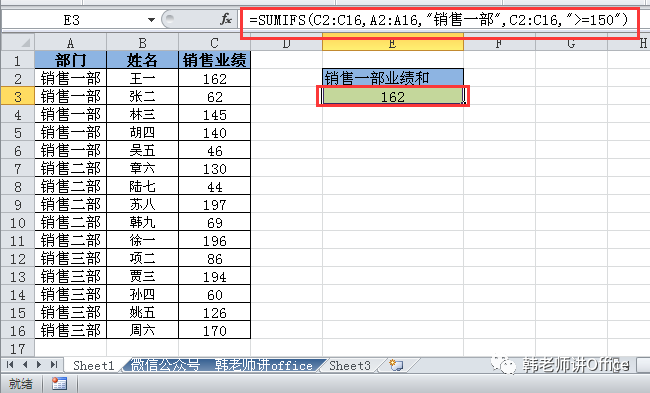Click 销售三部 cell in 周六's row
Viewport: 650px width, 393px height.
[70, 330]
